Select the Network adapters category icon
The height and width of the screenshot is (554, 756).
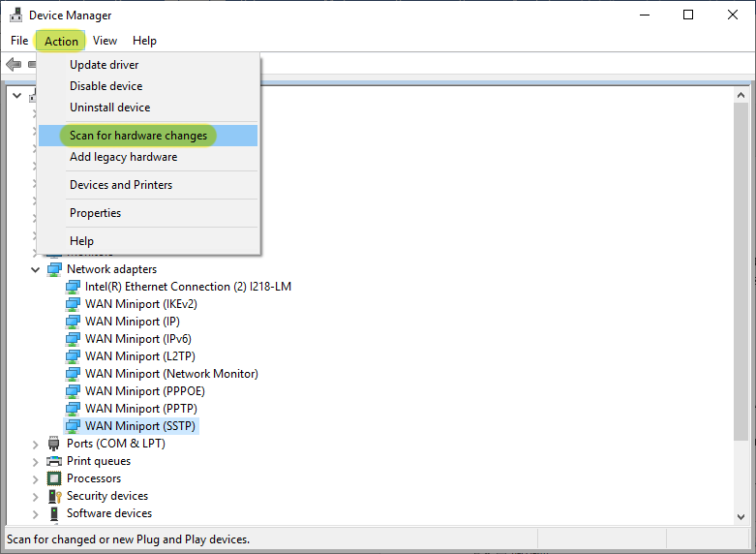coord(54,269)
